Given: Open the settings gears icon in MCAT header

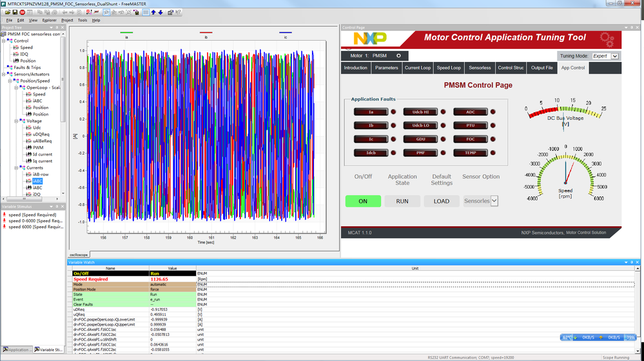Looking at the screenshot, I should 607,39.
